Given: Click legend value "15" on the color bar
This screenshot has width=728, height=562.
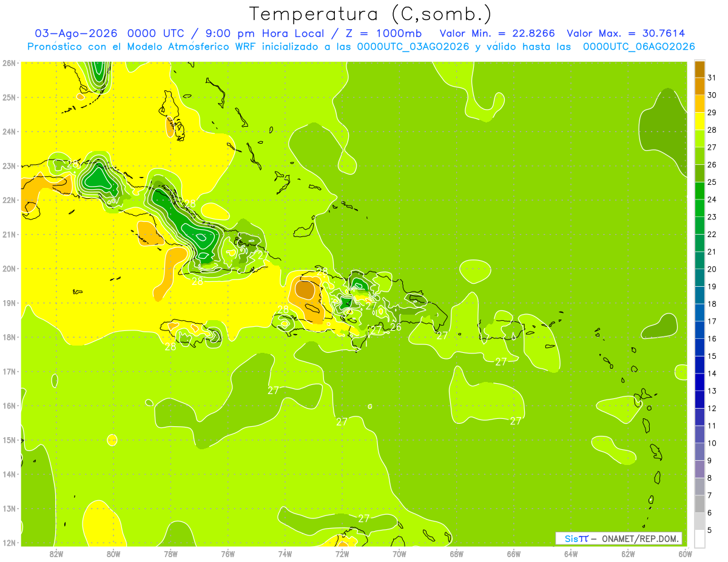Looking at the screenshot, I should coord(712,356).
